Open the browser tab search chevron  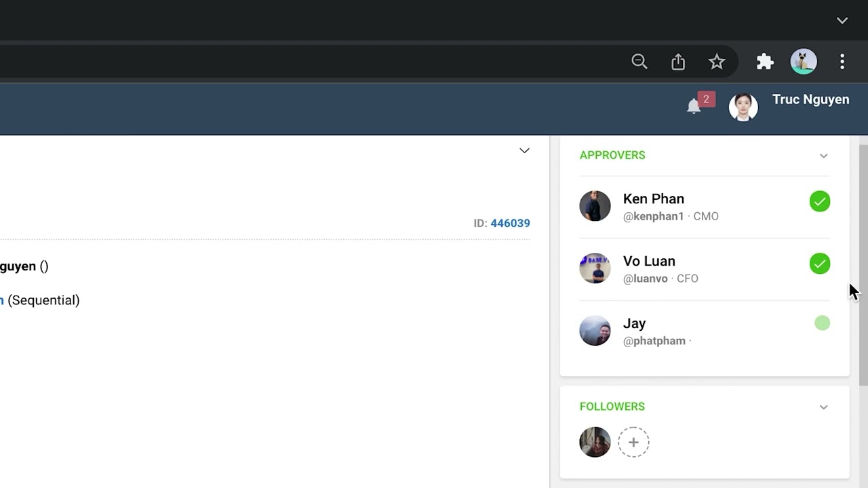click(842, 20)
